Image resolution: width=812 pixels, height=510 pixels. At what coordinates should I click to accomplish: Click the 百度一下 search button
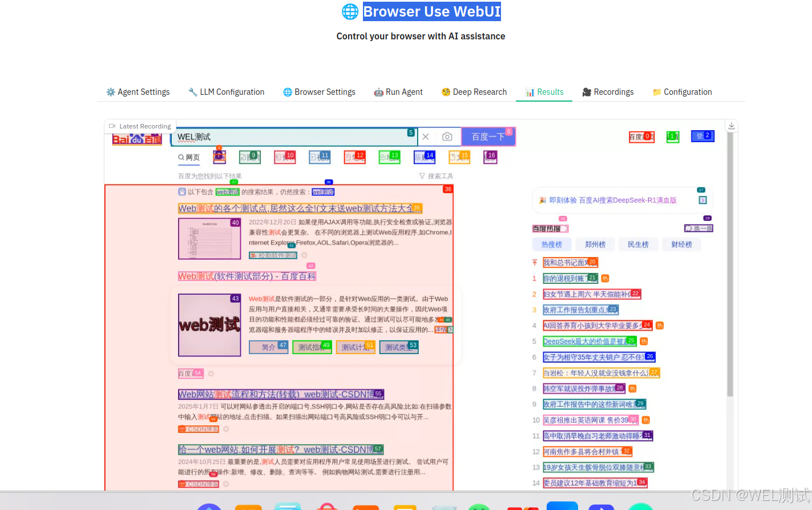(488, 136)
